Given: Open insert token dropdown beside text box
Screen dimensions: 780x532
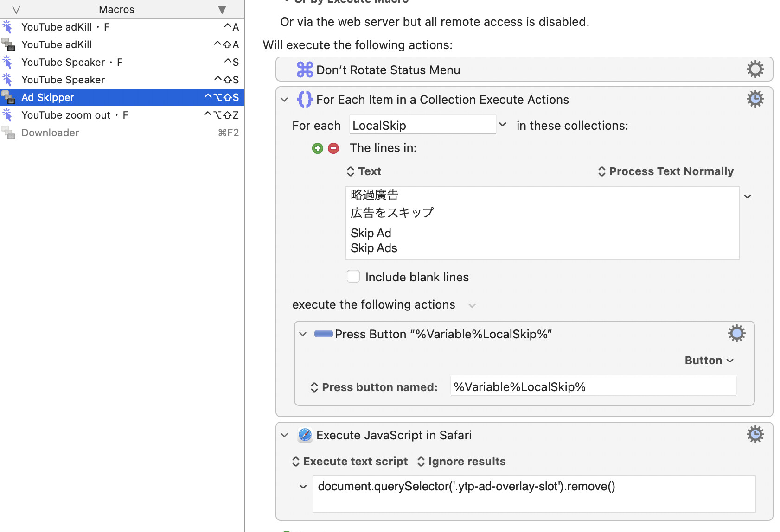Looking at the screenshot, I should [x=748, y=196].
